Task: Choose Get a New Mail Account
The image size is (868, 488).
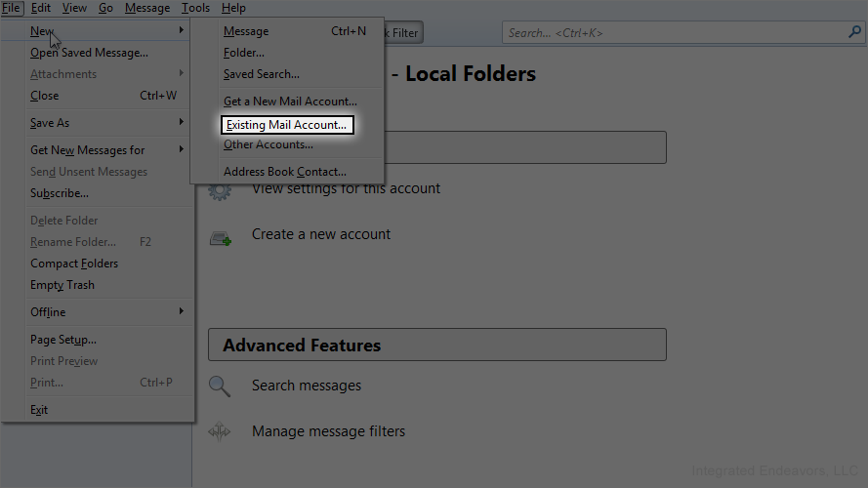Action: point(290,102)
